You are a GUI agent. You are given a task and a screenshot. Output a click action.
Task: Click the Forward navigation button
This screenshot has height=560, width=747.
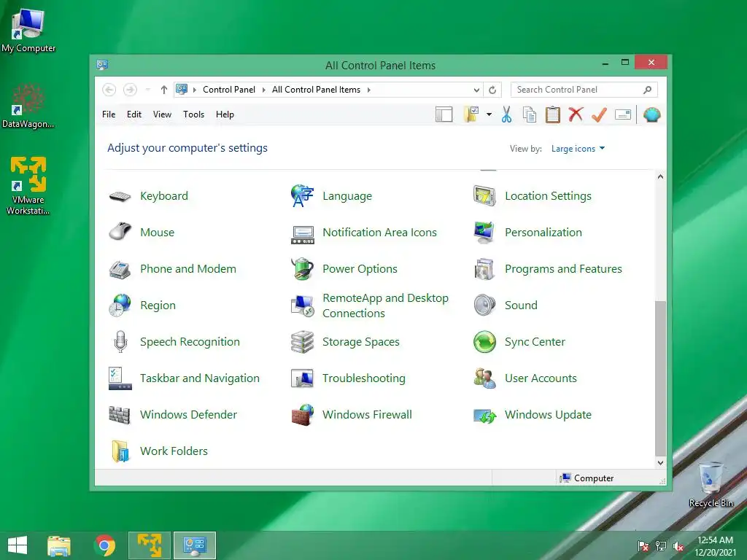pyautogui.click(x=130, y=90)
